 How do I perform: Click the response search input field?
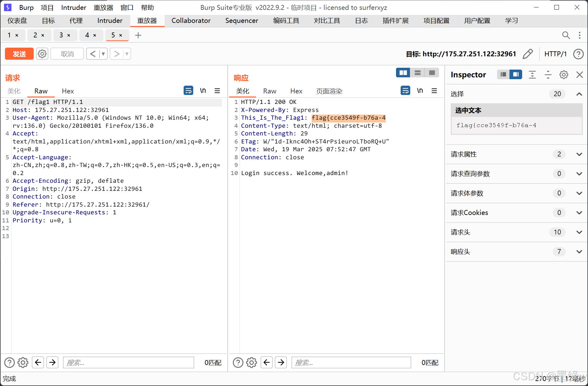coord(351,362)
